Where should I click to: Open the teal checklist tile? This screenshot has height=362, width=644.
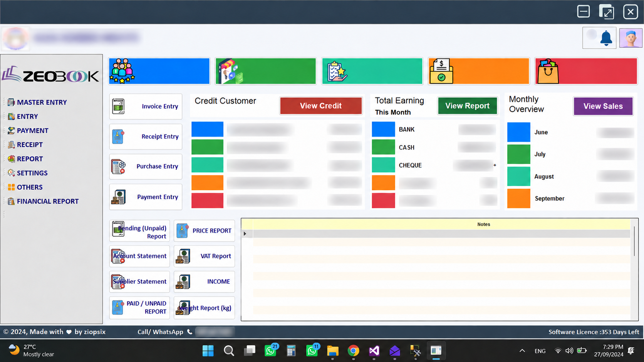coord(372,71)
